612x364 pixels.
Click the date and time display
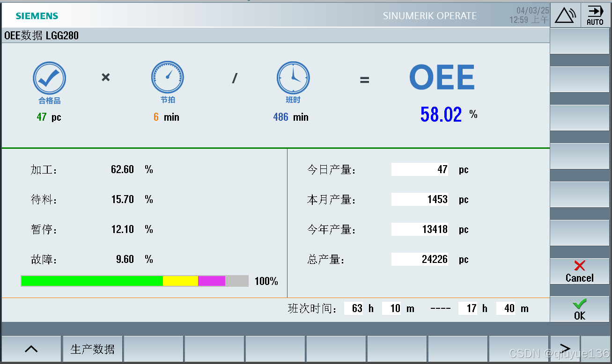pos(529,15)
